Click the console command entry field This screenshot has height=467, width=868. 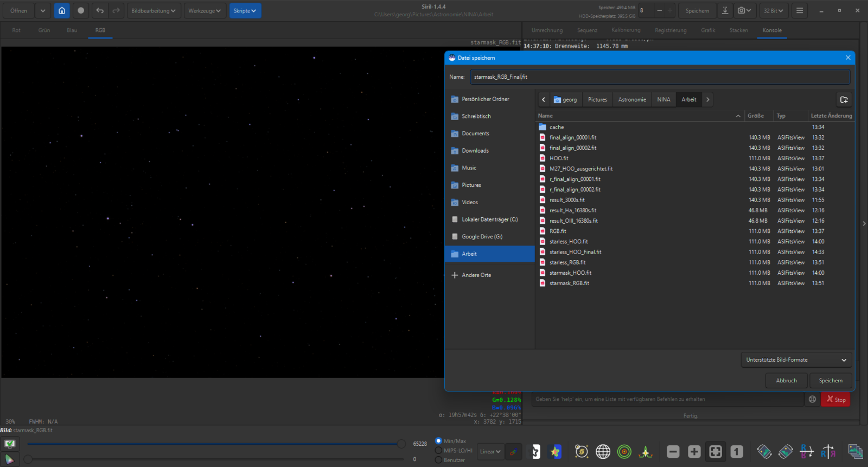pos(667,399)
